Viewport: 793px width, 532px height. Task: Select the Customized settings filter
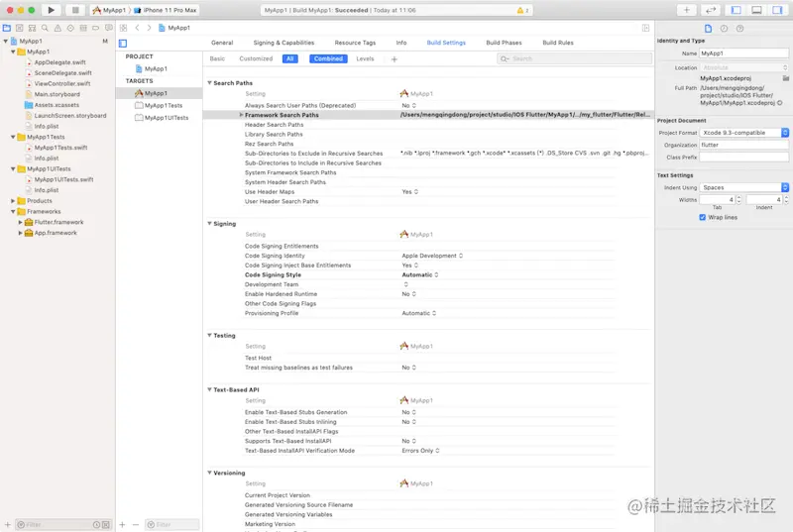point(256,58)
